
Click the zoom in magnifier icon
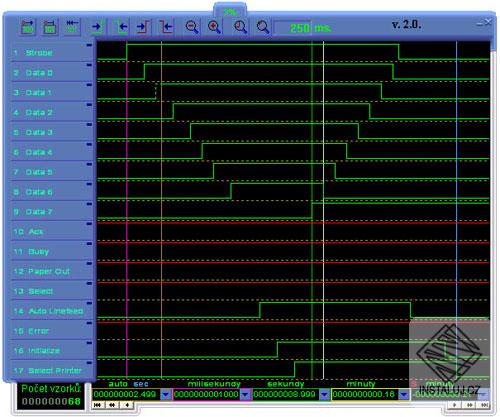pos(214,27)
